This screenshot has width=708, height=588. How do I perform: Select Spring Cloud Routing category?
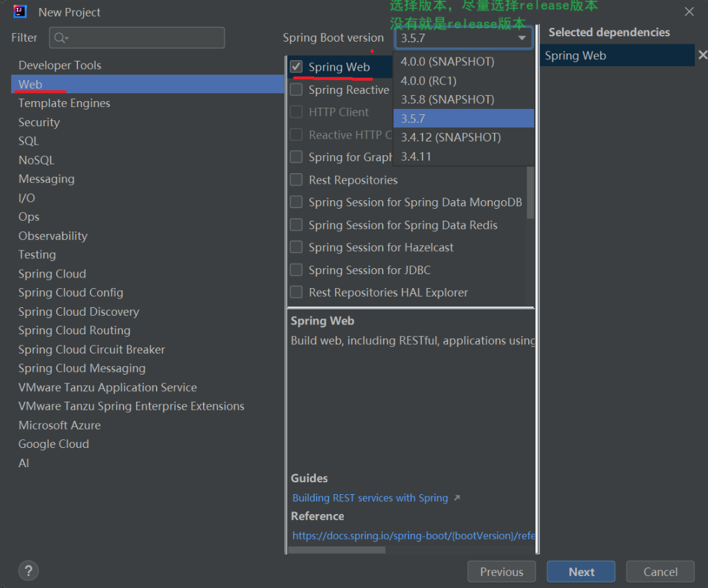(x=147, y=330)
